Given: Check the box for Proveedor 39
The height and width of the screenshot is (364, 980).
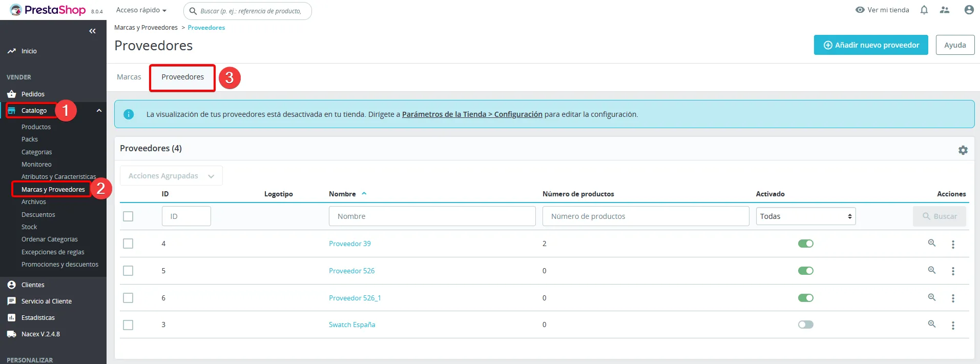Looking at the screenshot, I should 128,244.
